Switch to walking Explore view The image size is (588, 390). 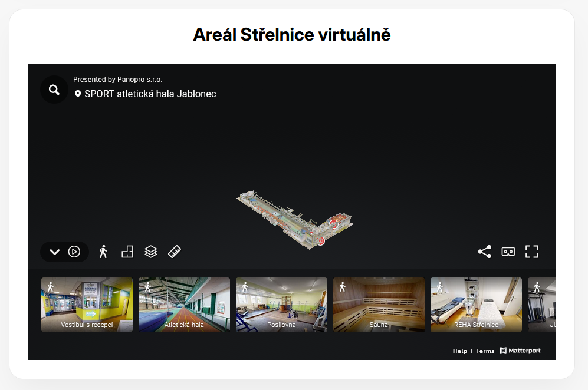tap(103, 252)
